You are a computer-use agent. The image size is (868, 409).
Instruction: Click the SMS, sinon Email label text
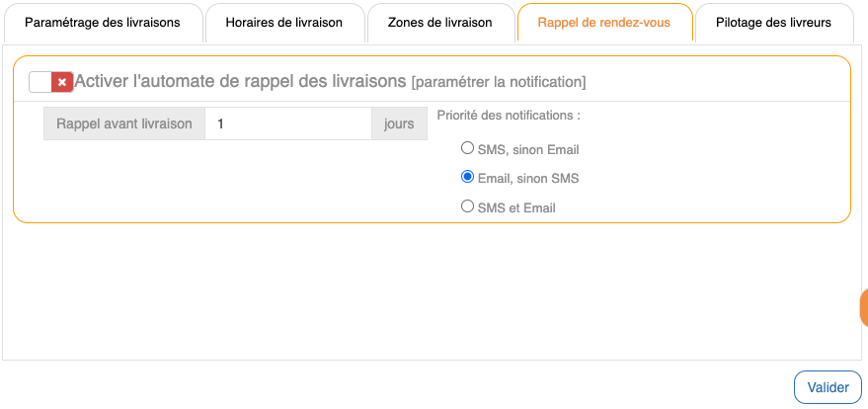click(x=528, y=150)
